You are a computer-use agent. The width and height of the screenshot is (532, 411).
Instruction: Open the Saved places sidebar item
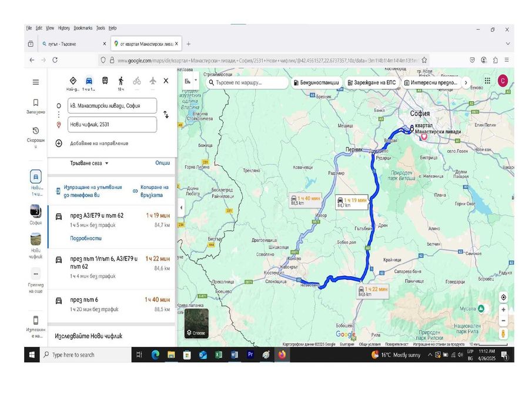(36, 106)
